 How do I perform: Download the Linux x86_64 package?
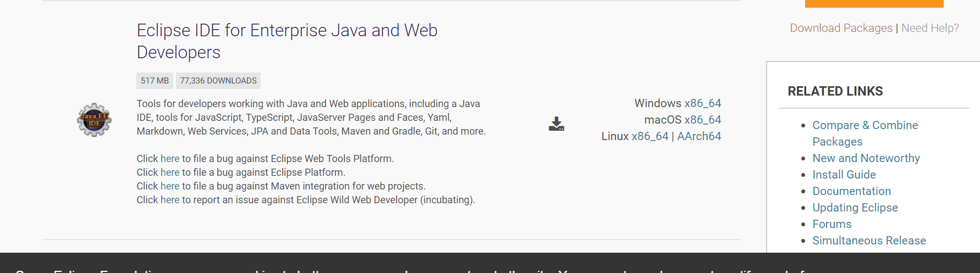coord(650,136)
